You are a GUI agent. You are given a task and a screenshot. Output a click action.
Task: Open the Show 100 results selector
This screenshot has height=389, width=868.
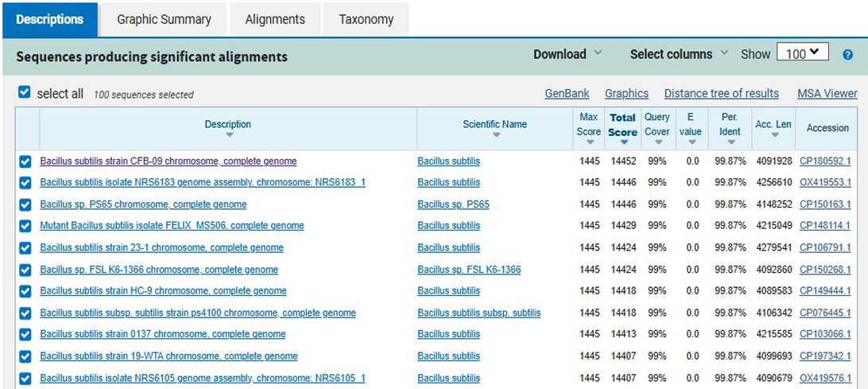(802, 53)
